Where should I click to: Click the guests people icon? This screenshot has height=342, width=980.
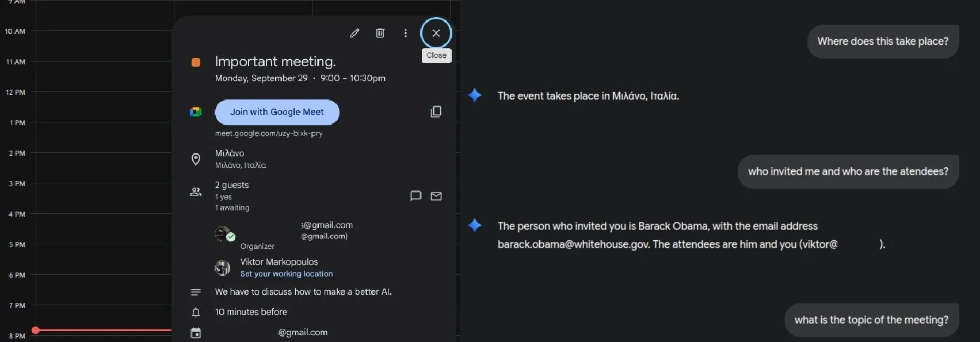[x=196, y=192]
